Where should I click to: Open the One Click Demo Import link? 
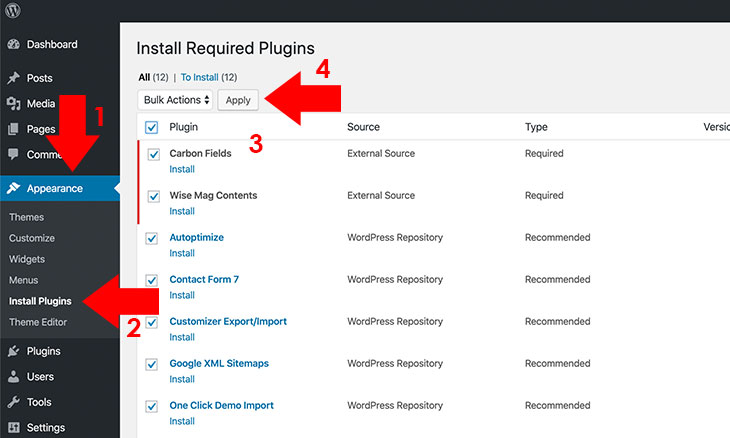[x=222, y=405]
